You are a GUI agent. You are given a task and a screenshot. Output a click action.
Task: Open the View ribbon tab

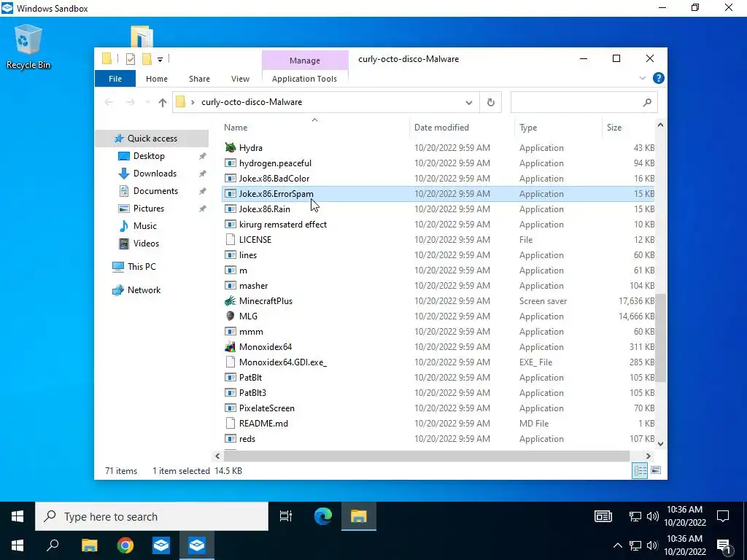(x=240, y=79)
